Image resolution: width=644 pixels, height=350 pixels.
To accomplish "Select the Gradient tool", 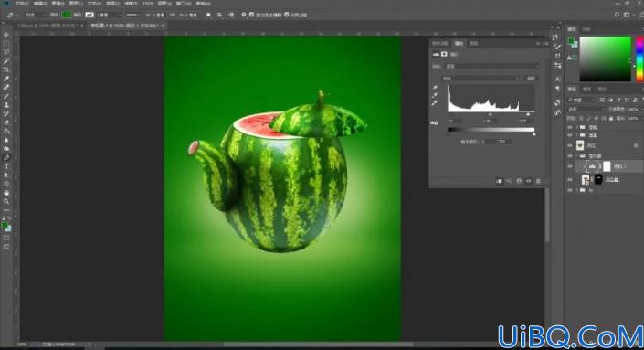I will (x=6, y=131).
